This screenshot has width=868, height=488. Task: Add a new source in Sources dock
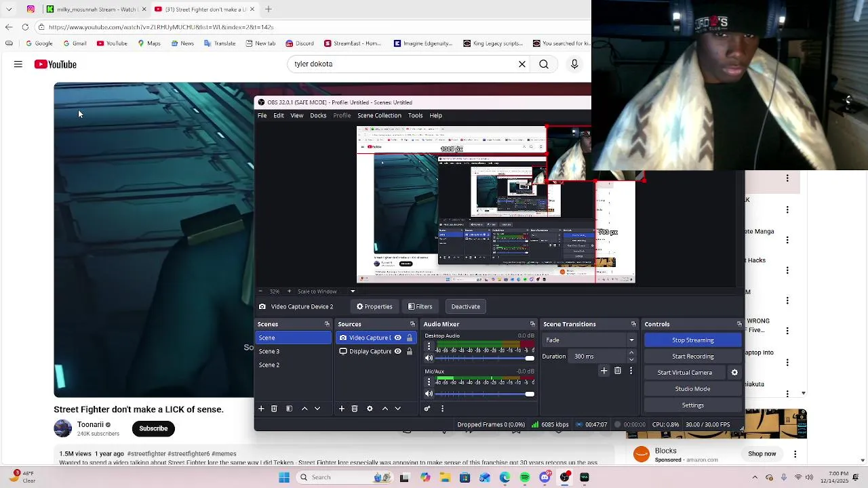point(342,409)
